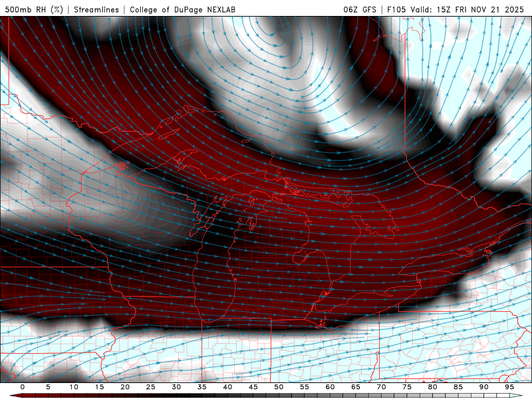The image size is (532, 399).
Task: Click the colorbar label '65'
Action: coord(356,387)
